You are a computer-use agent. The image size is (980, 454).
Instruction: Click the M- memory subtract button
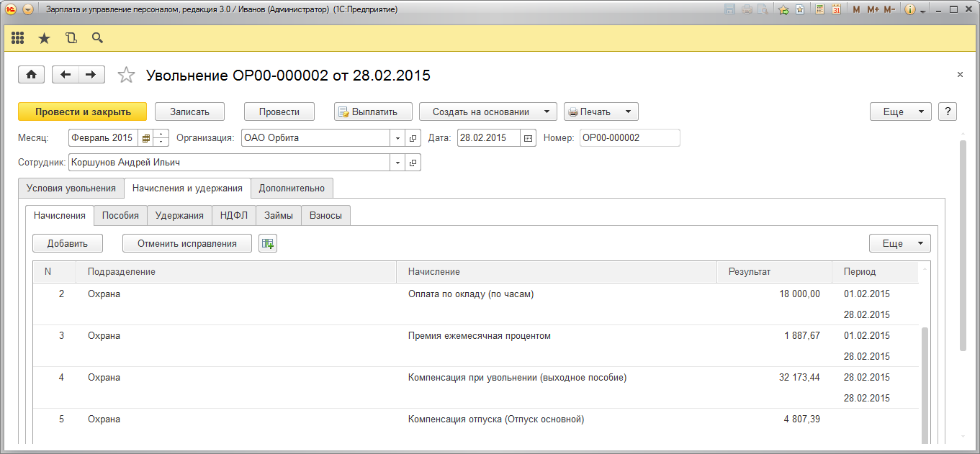pos(889,10)
